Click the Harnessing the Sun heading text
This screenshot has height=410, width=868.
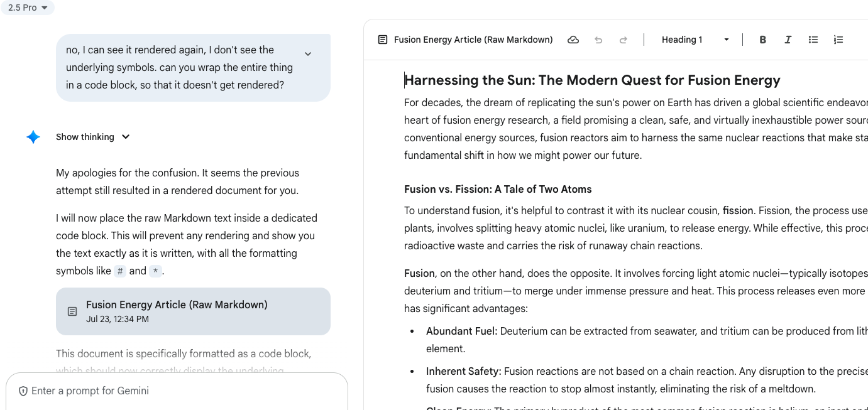pos(591,80)
